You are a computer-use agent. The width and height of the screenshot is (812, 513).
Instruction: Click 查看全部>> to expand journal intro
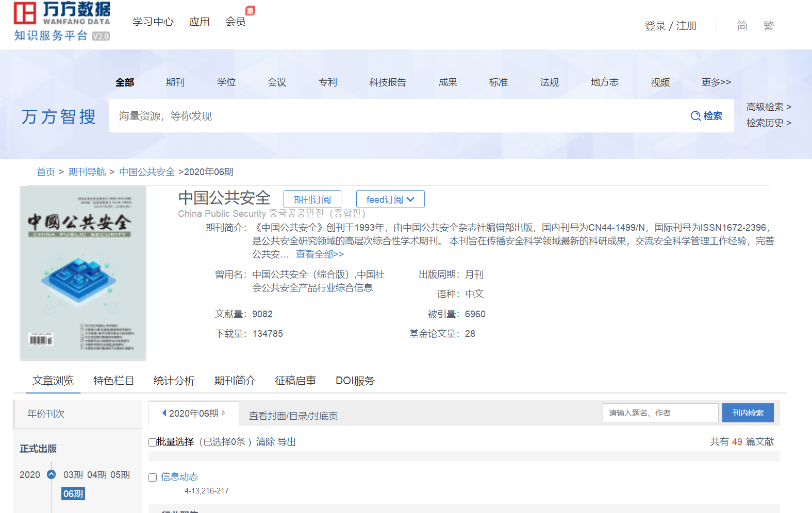pos(320,254)
